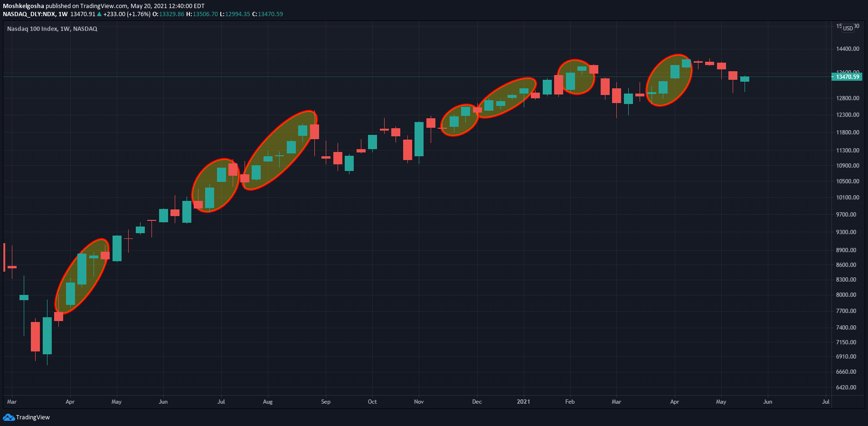Click the 12800.00 price axis label

[x=848, y=98]
